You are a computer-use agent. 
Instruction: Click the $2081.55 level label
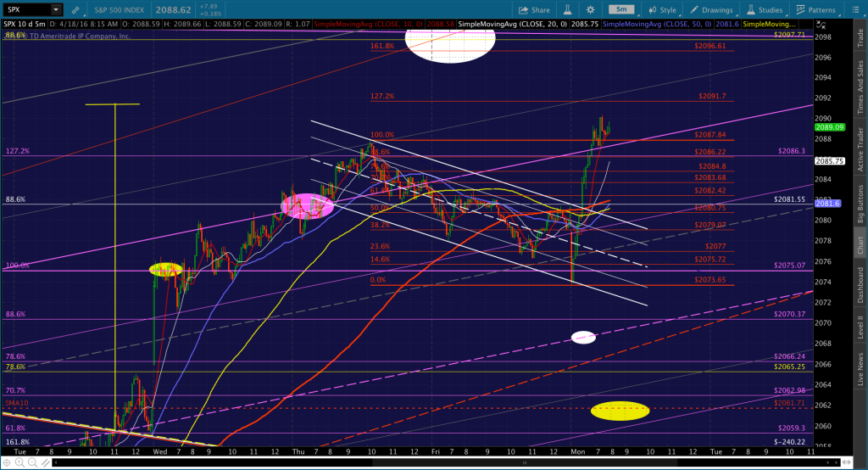789,199
